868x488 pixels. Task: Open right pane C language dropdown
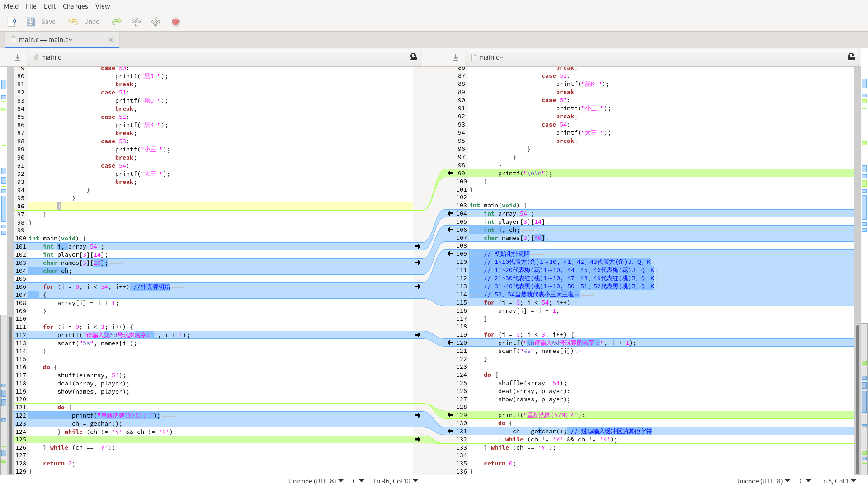[805, 481]
